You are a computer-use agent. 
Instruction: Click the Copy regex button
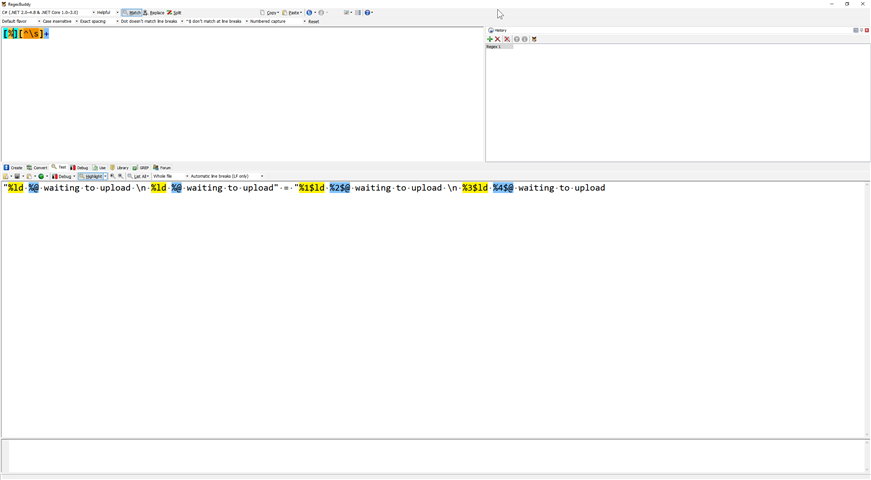(x=269, y=12)
